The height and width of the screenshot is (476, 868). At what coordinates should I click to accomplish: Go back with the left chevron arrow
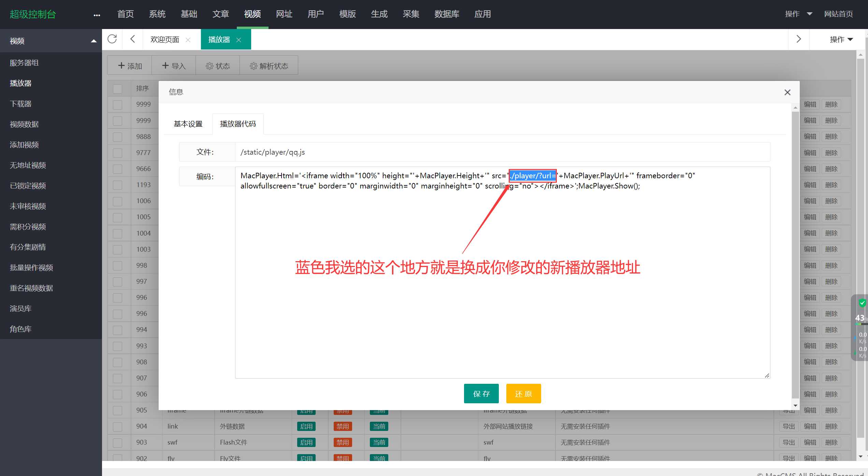tap(133, 39)
